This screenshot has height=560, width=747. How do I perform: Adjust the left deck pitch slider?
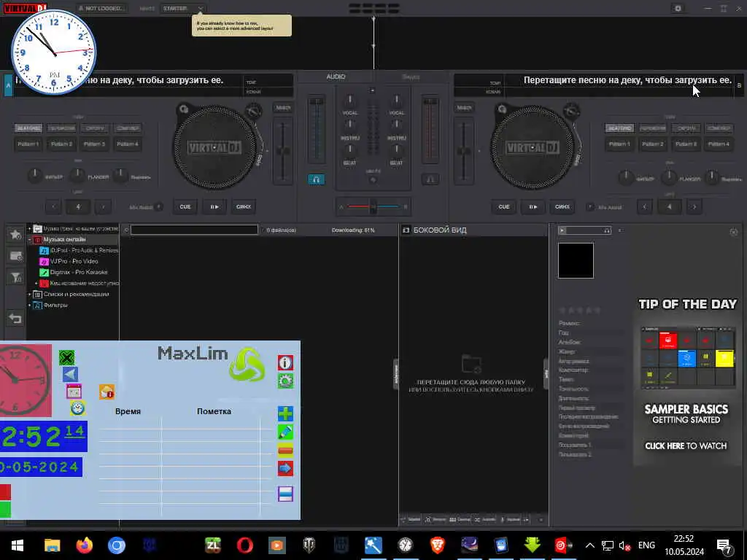(x=283, y=152)
